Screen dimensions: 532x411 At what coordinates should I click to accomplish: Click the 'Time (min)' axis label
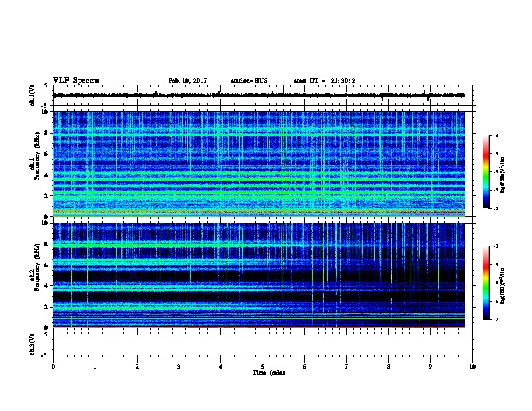tap(269, 373)
